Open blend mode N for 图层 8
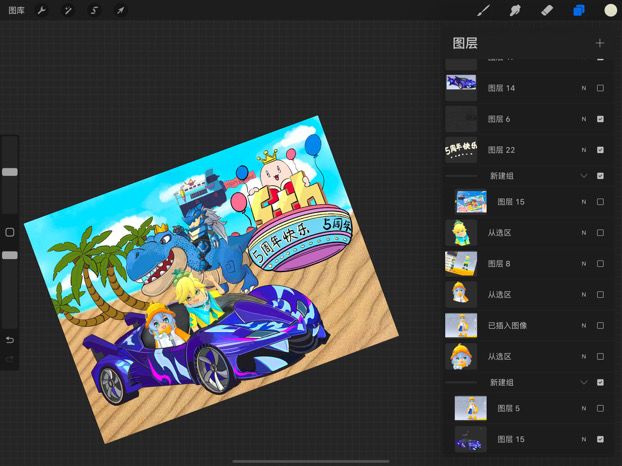Screen dimensions: 622x466 tap(584, 264)
